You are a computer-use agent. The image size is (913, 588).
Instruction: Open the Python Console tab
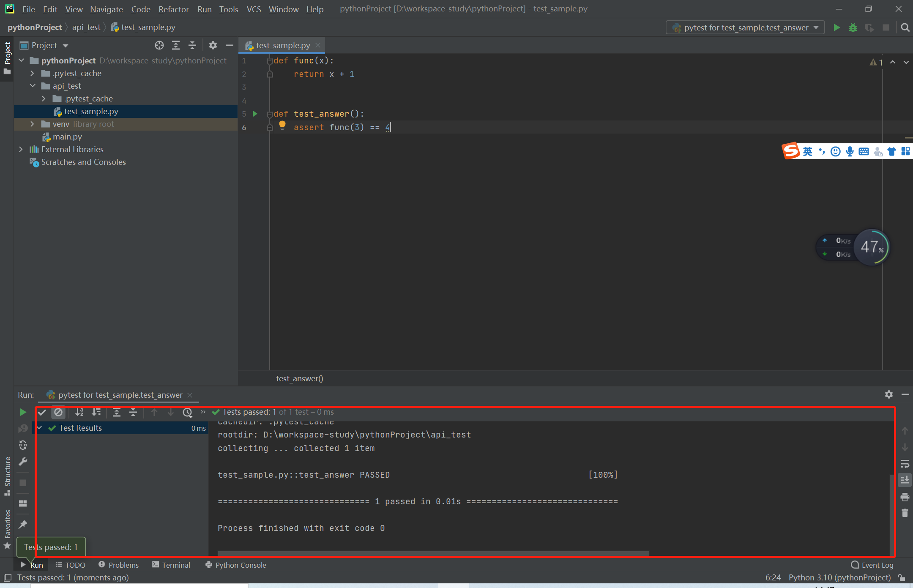coord(235,565)
